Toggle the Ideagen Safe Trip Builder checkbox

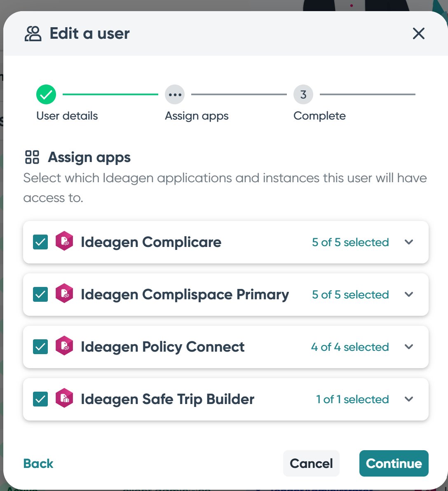click(x=40, y=399)
